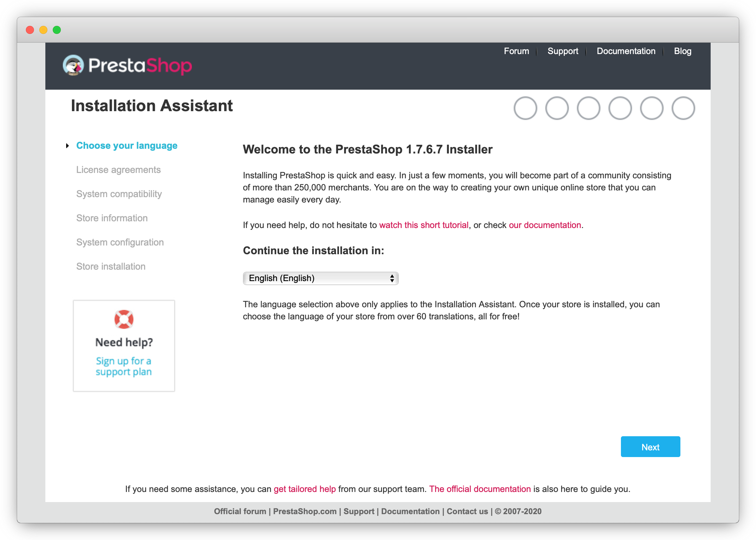Click Official forum in the footer
This screenshot has width=756, height=540.
click(240, 511)
